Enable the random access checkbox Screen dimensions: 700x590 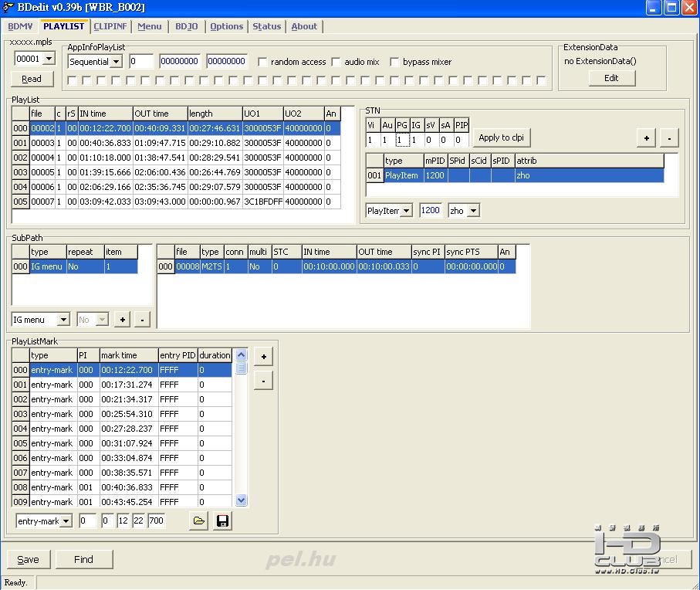(x=263, y=62)
